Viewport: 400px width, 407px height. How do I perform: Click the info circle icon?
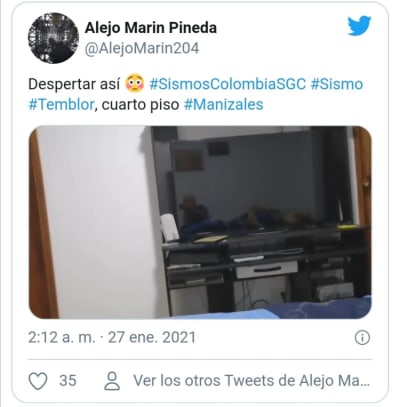362,338
